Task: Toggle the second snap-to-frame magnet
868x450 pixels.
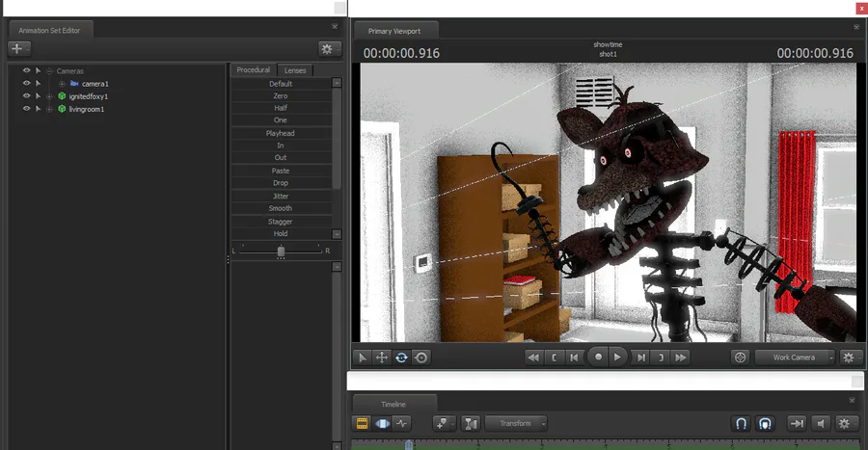Action: click(x=765, y=423)
